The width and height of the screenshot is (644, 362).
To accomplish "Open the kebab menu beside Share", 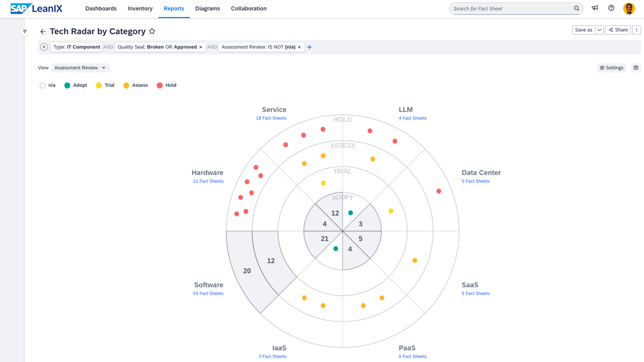I will (x=636, y=30).
